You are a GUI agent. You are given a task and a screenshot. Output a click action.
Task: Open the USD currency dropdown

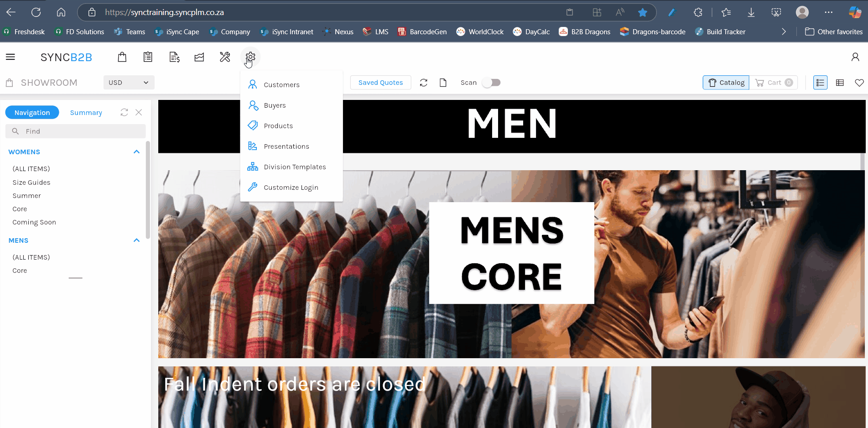(129, 83)
